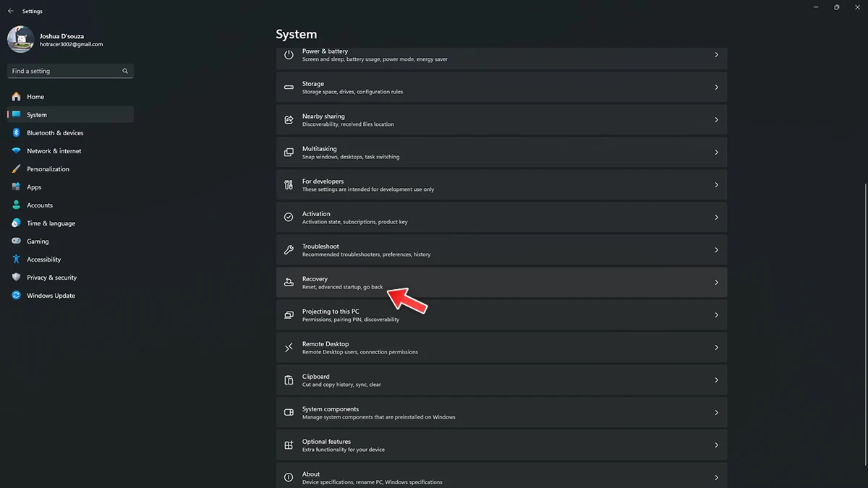Click the back arrow in Settings title bar
The height and width of the screenshot is (488, 868).
pos(10,12)
